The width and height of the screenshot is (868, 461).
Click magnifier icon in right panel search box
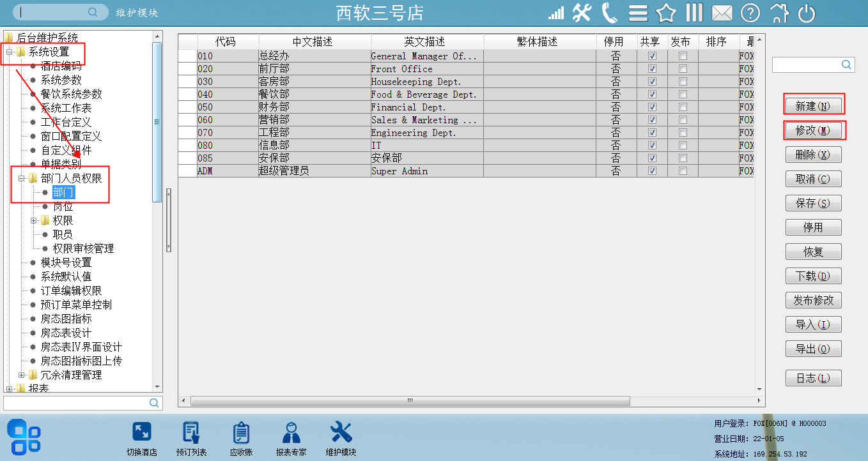(846, 64)
